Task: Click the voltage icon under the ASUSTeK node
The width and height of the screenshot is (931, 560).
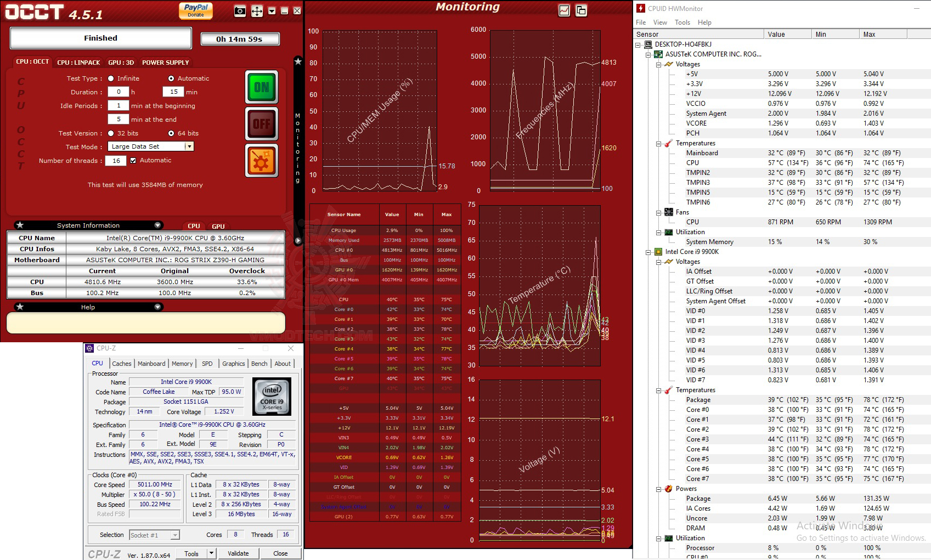Action: [x=669, y=64]
